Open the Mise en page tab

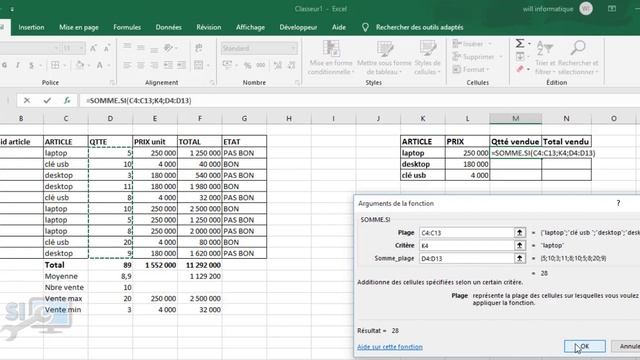79,27
